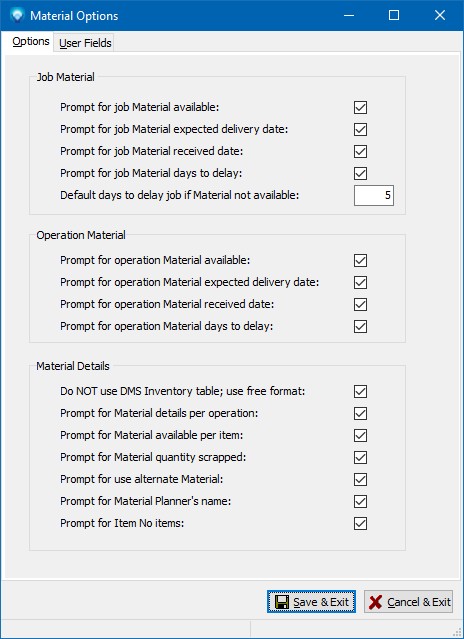Uncheck Prompt for Item No items
Image resolution: width=464 pixels, height=639 pixels.
tap(361, 523)
